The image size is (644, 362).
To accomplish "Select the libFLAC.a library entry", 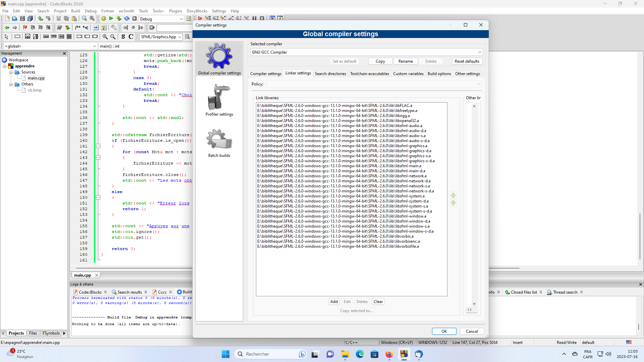I will point(335,106).
